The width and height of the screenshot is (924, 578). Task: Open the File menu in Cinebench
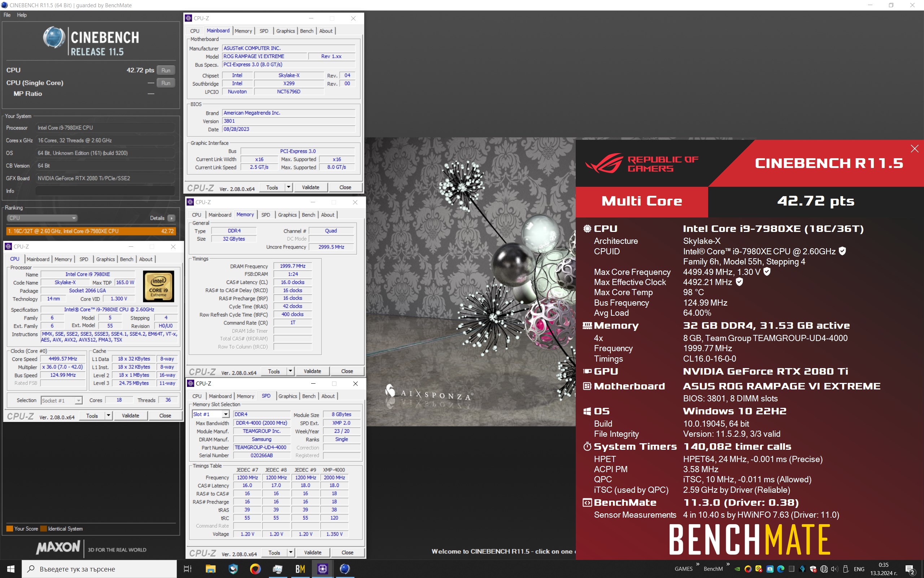point(7,15)
